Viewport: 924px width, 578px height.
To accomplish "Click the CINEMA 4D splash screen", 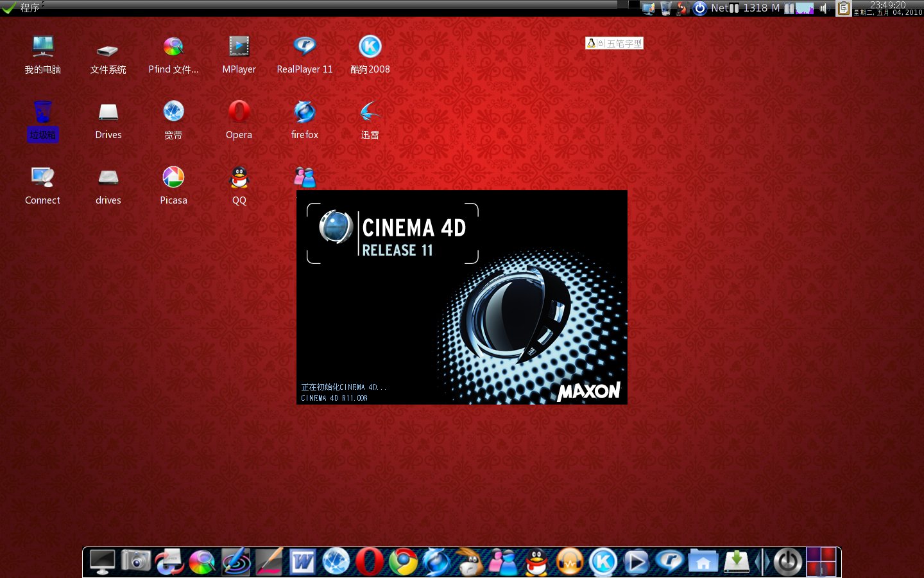I will click(x=462, y=297).
